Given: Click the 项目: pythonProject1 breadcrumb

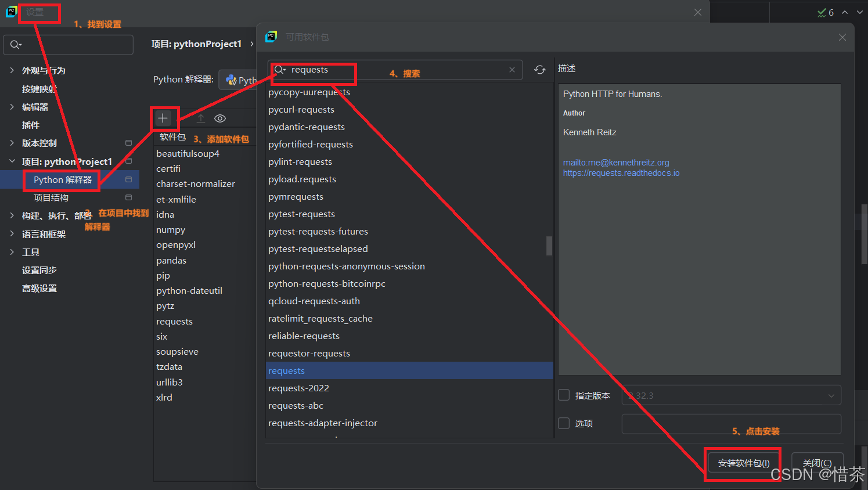Looking at the screenshot, I should coord(196,44).
